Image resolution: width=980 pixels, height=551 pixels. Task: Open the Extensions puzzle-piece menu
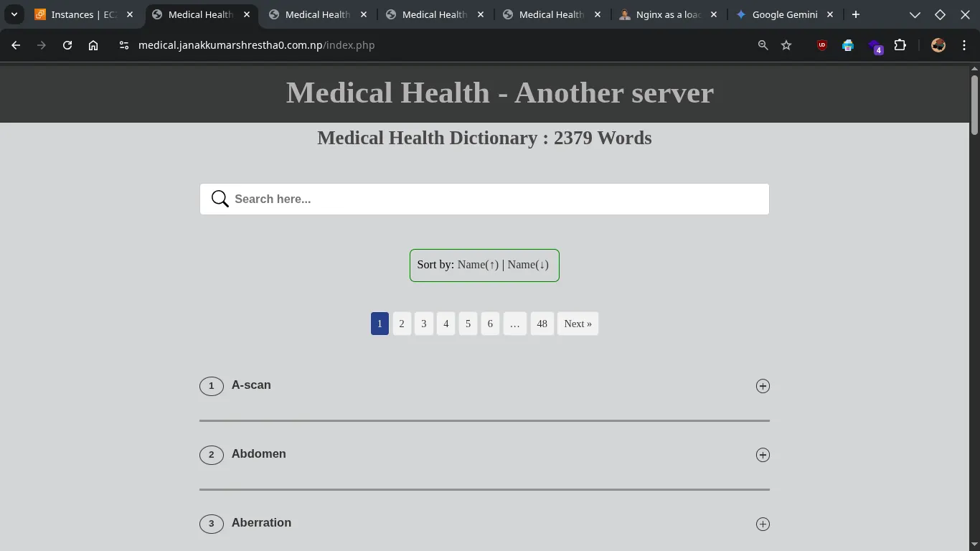(900, 45)
